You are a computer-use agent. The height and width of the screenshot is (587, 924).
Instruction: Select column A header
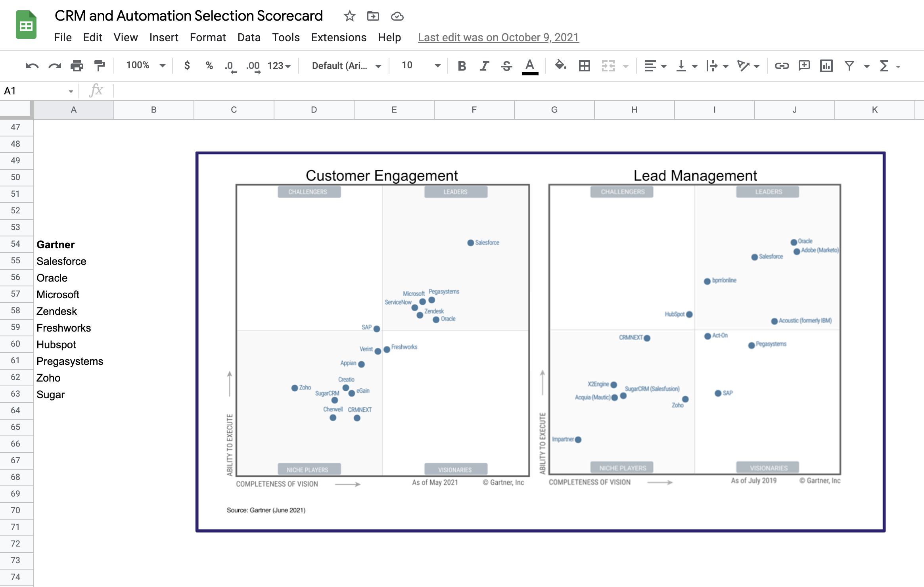tap(74, 110)
